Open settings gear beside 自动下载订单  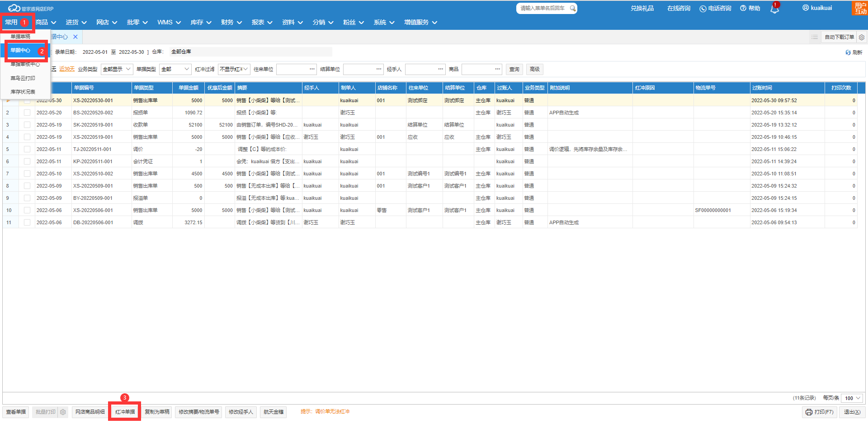[x=862, y=37]
